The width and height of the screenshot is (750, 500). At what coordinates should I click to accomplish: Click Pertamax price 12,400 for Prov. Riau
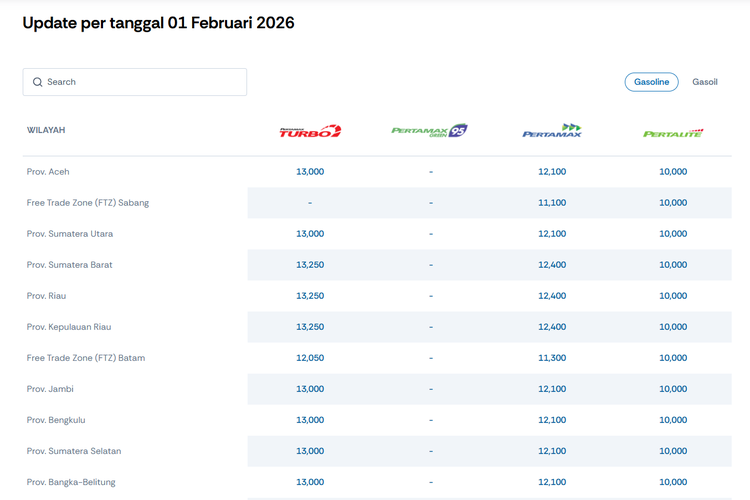click(x=552, y=296)
